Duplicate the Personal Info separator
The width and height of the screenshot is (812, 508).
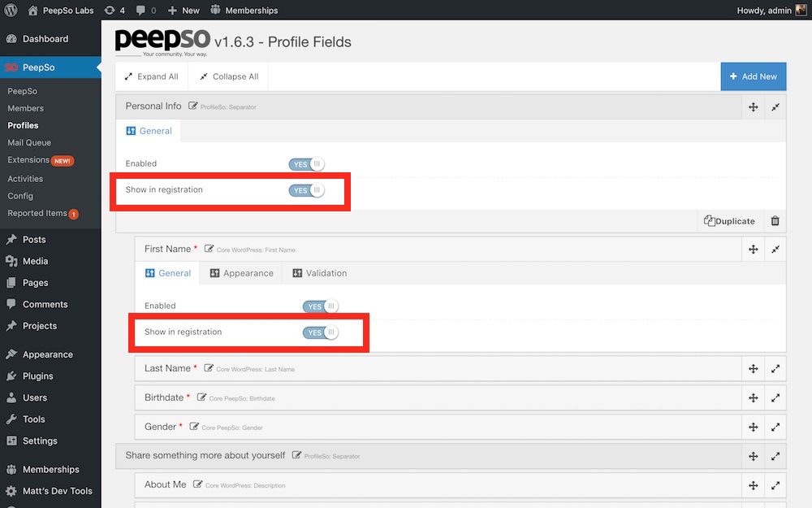(x=729, y=221)
